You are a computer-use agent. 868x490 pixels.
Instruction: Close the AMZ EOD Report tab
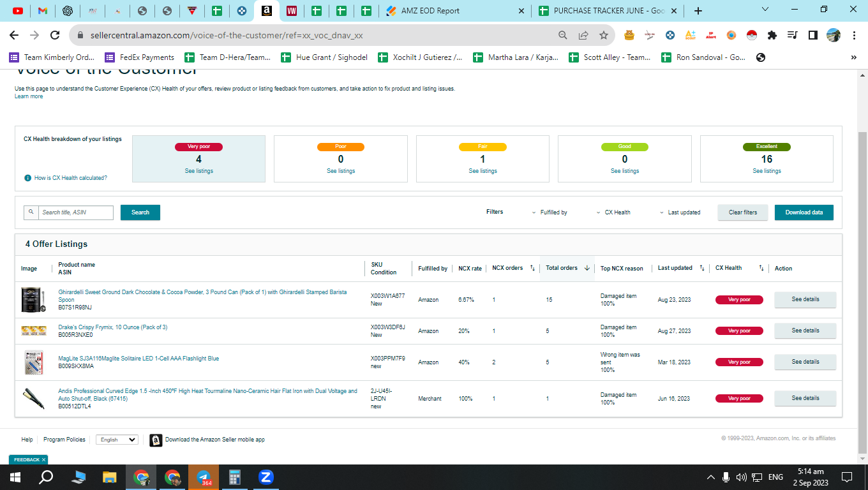click(x=521, y=11)
